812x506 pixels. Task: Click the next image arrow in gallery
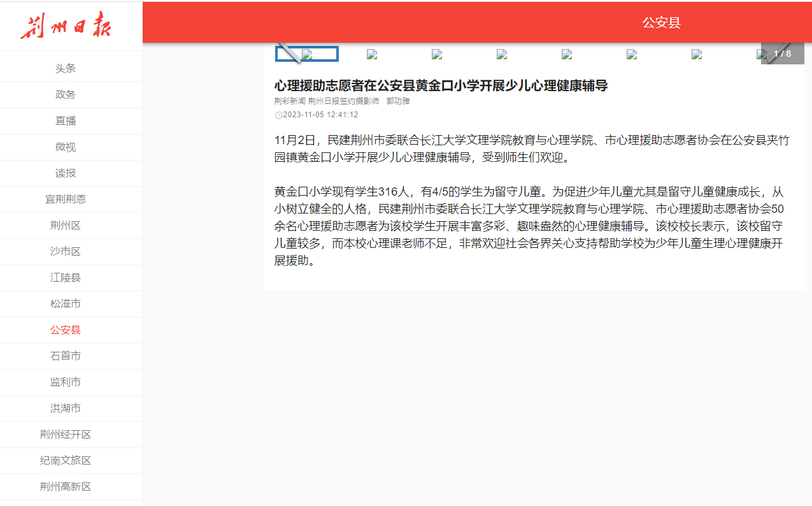point(778,54)
